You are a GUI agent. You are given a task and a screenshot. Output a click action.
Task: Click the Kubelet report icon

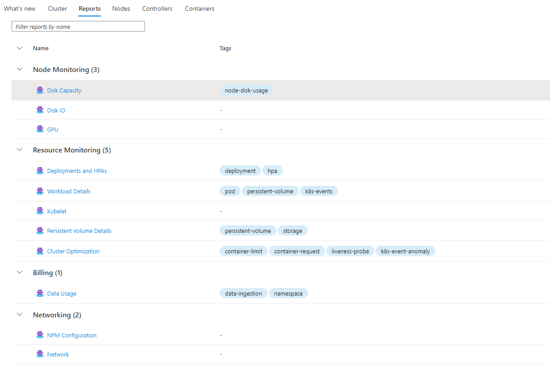[40, 211]
